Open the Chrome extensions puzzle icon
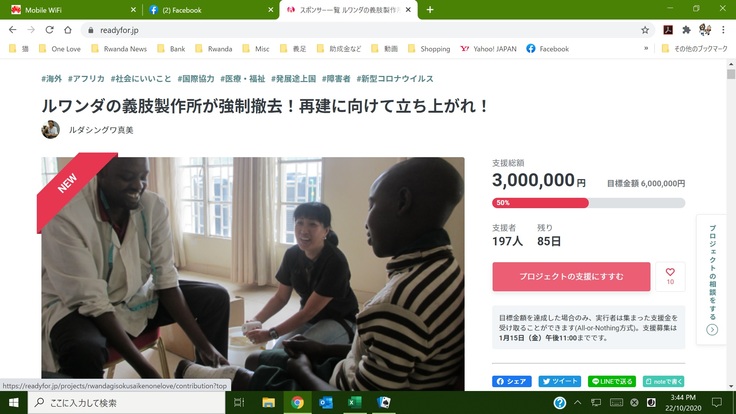 pyautogui.click(x=686, y=30)
